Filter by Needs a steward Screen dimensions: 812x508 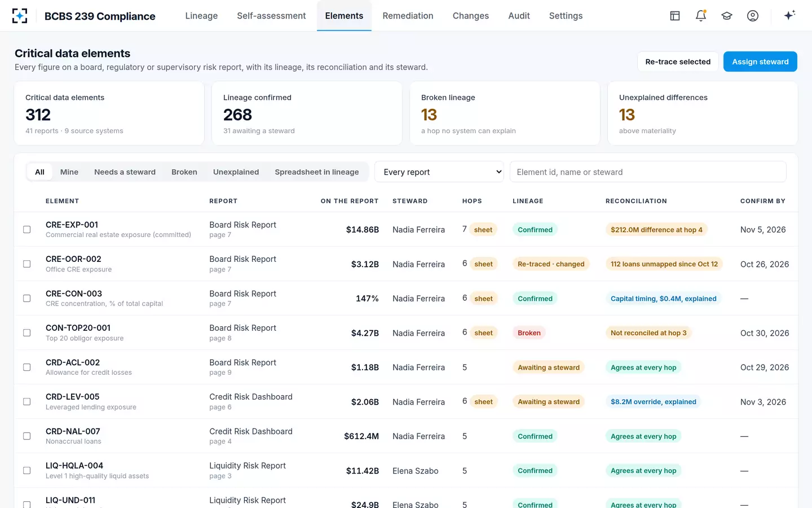pyautogui.click(x=125, y=172)
